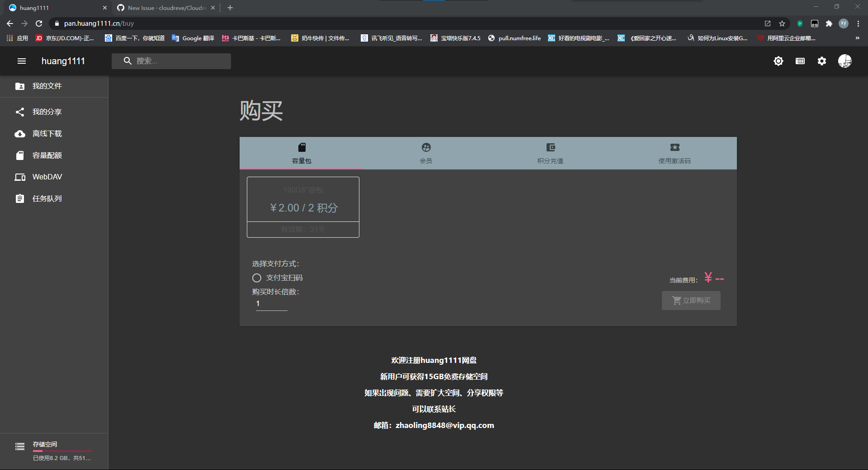Open the settings gear in top bar
Viewport: 868px width, 470px height.
point(822,61)
